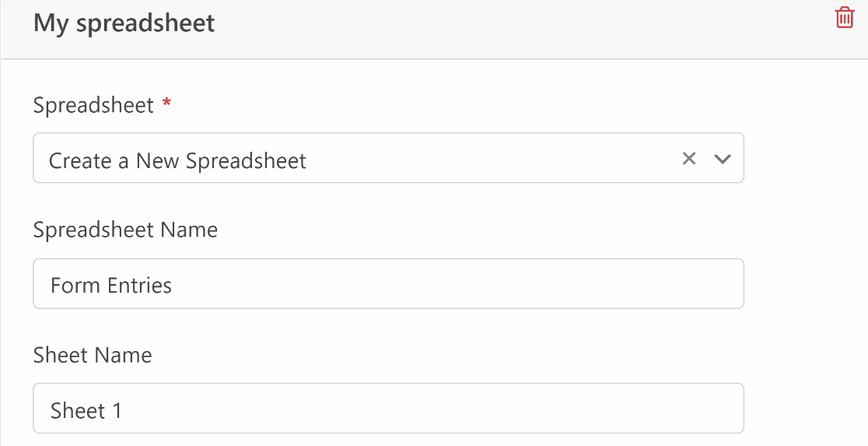Viewport: 868px width, 446px height.
Task: Open the Create a New Spreadsheet combo box
Action: 388,158
